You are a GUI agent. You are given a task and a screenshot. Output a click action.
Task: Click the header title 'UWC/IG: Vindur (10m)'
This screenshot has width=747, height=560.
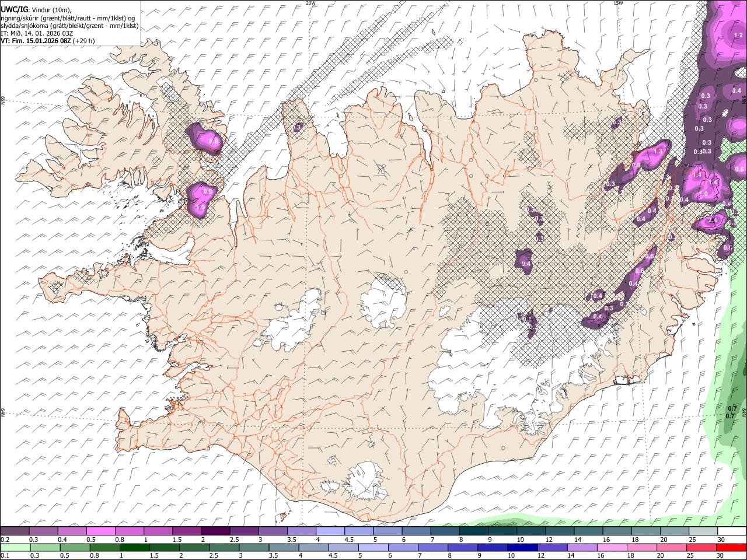[36, 9]
